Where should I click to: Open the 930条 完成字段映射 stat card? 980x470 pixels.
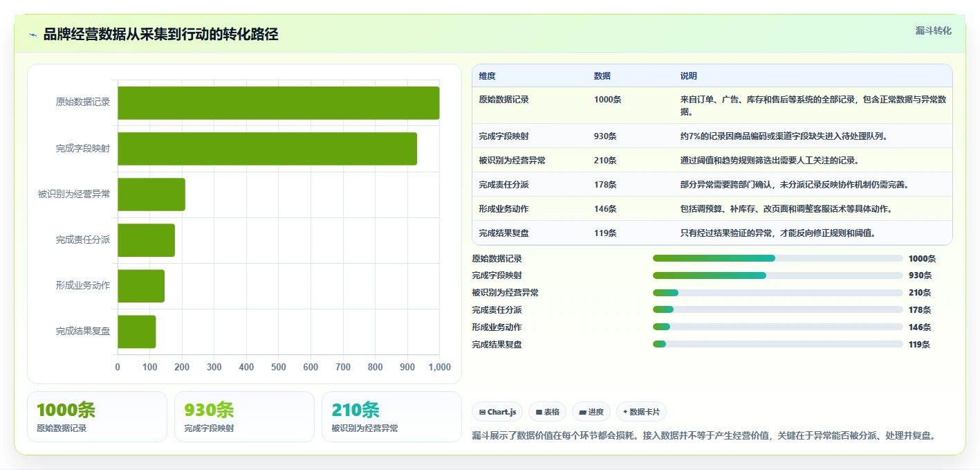(x=244, y=417)
